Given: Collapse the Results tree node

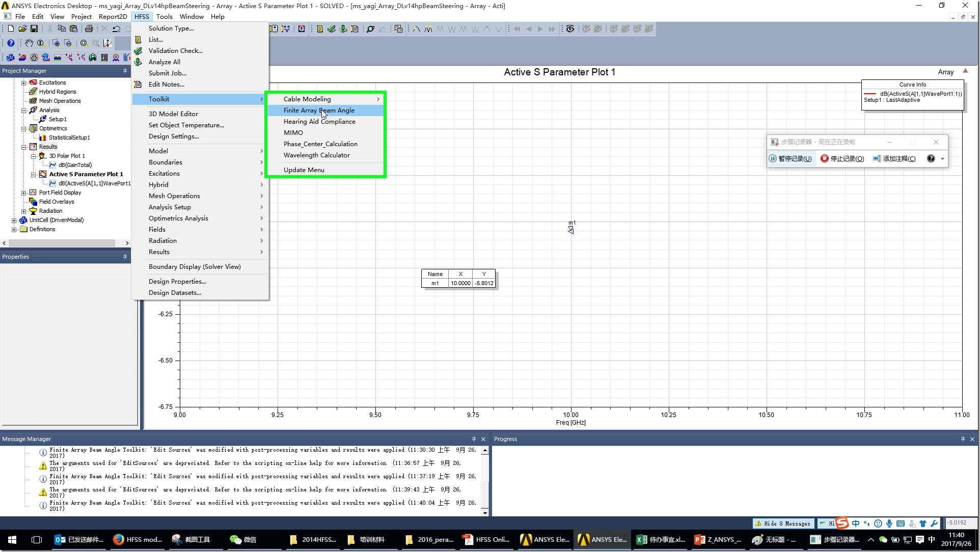Looking at the screenshot, I should [x=23, y=147].
